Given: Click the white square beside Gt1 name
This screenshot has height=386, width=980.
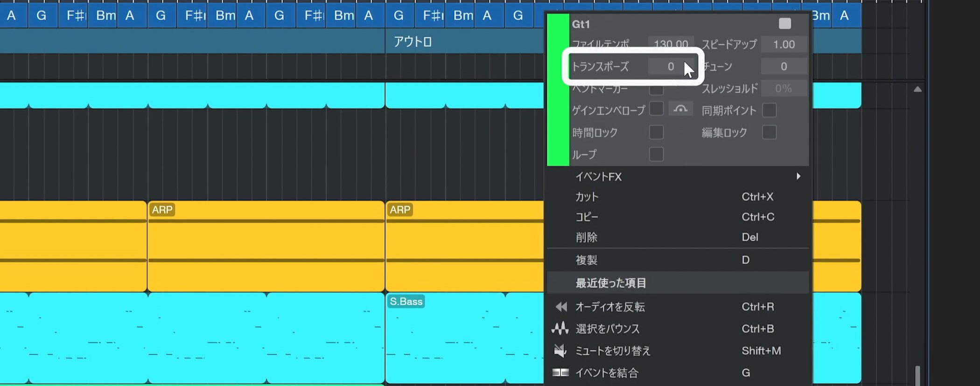Looking at the screenshot, I should [x=784, y=24].
